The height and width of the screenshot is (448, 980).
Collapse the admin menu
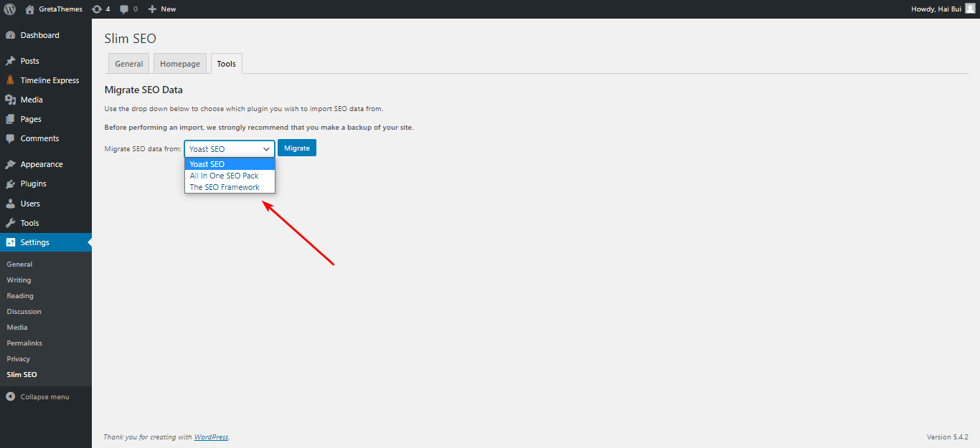[44, 396]
